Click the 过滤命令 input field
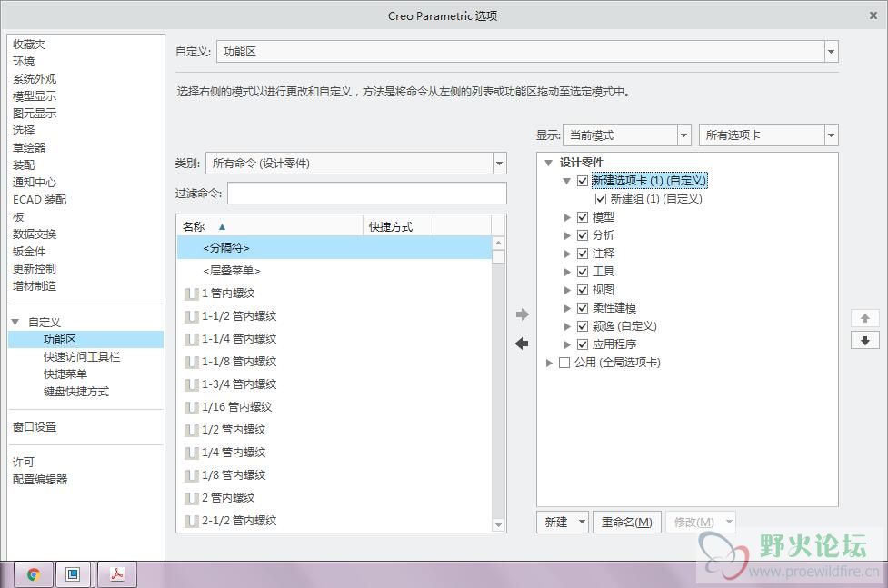 pyautogui.click(x=367, y=194)
